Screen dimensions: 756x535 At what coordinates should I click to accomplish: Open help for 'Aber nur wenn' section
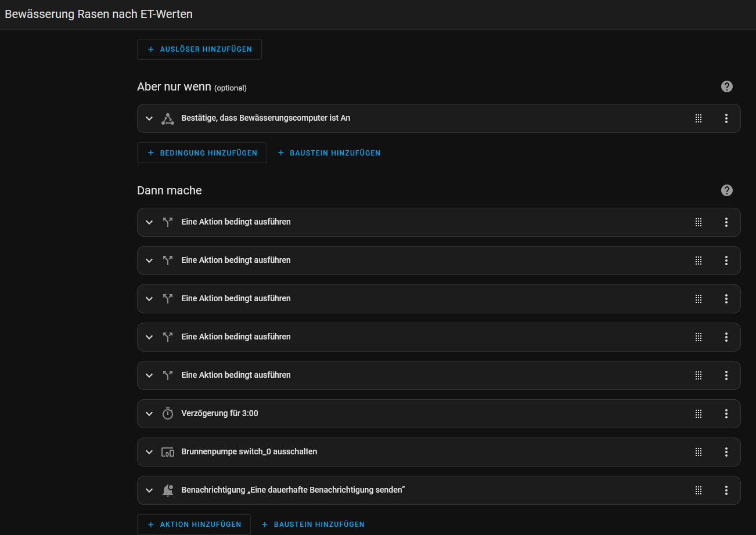tap(726, 86)
